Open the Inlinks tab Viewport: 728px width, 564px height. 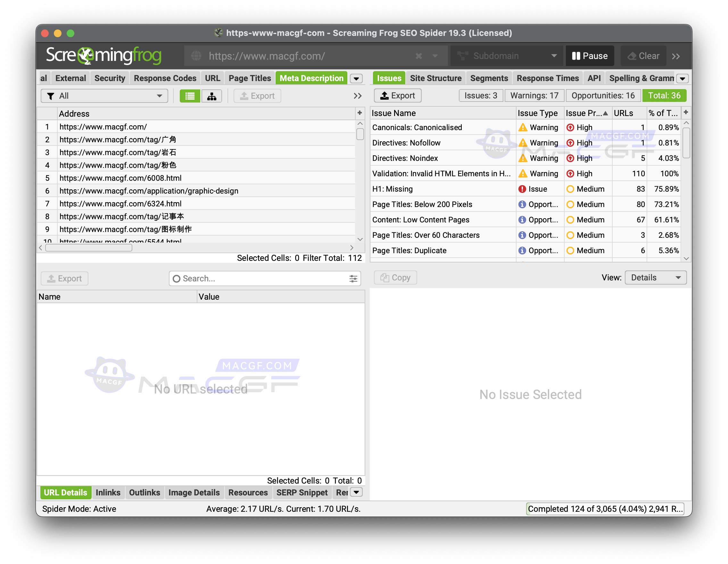pos(108,493)
